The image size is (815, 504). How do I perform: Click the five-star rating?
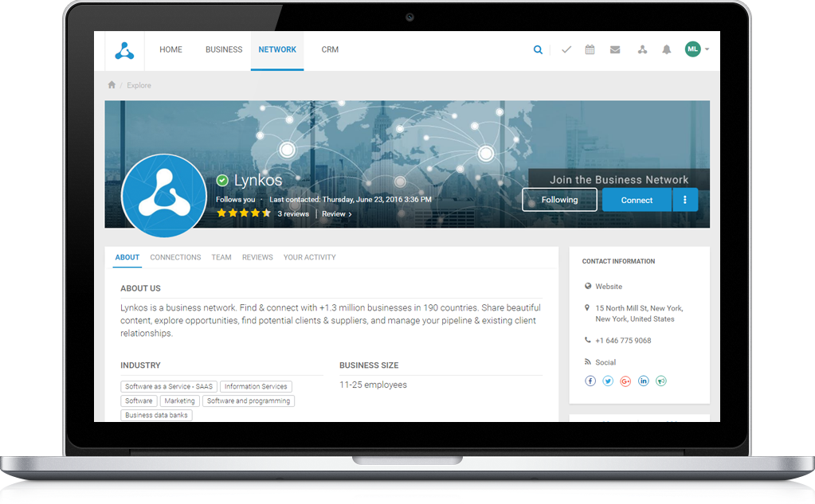244,213
